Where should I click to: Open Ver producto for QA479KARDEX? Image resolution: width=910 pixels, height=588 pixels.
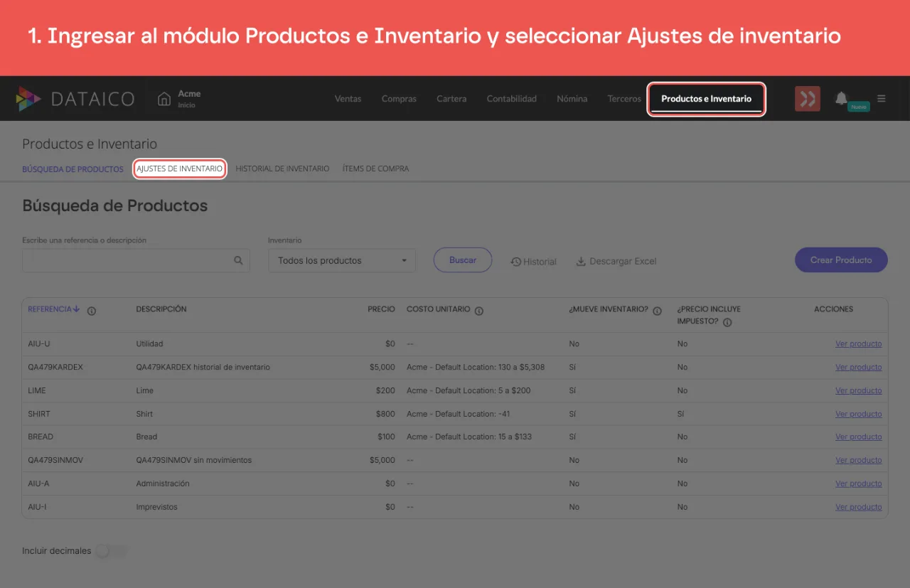858,368
